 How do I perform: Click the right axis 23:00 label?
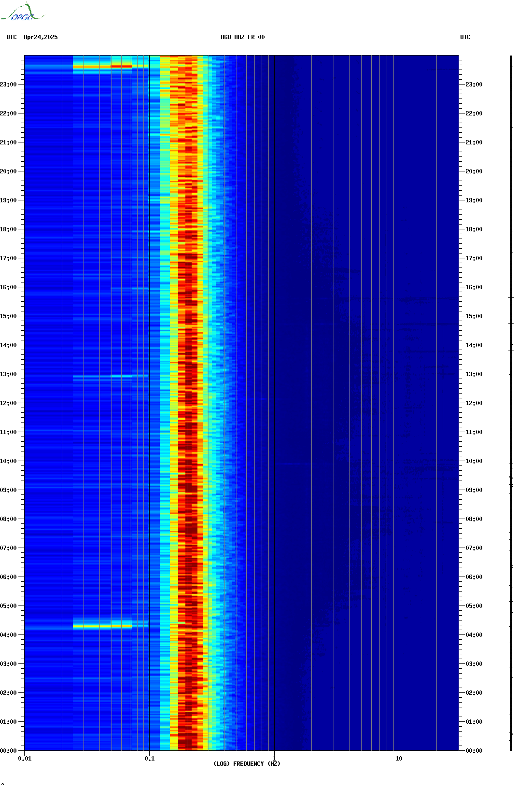[x=474, y=85]
